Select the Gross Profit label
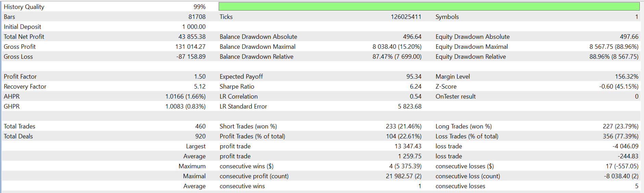Viewport: 644px width, 193px height. (20, 47)
